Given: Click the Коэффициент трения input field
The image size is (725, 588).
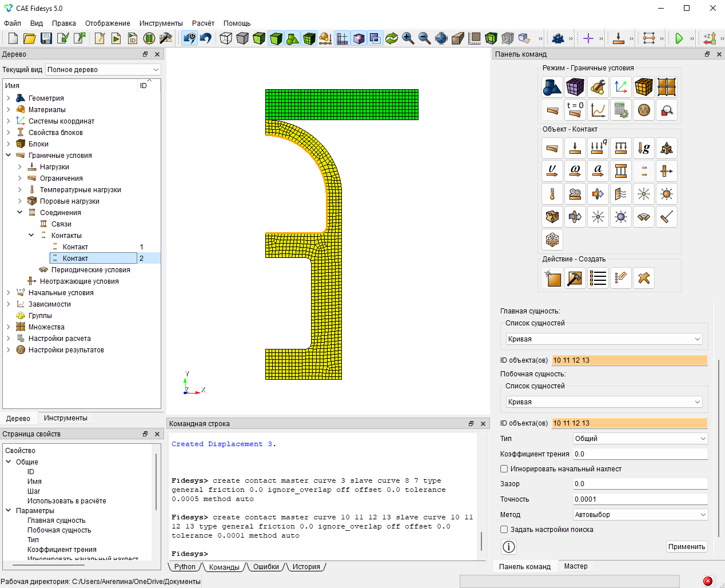Looking at the screenshot, I should pyautogui.click(x=640, y=454).
